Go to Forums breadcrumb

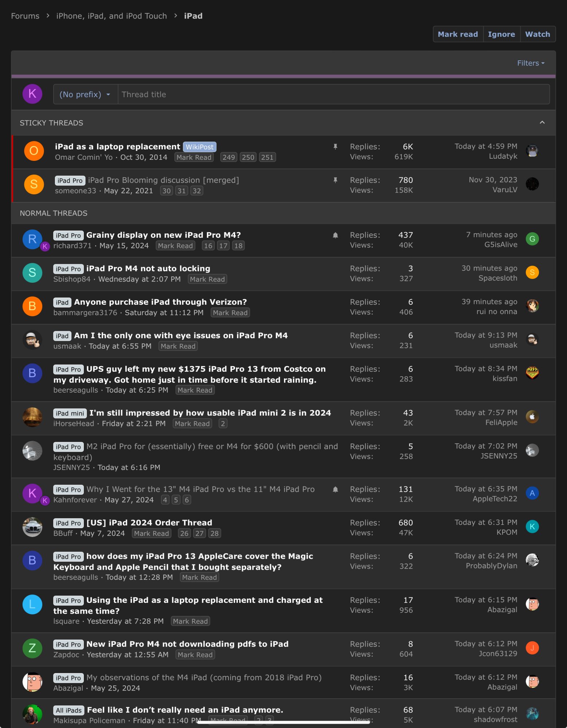point(25,16)
